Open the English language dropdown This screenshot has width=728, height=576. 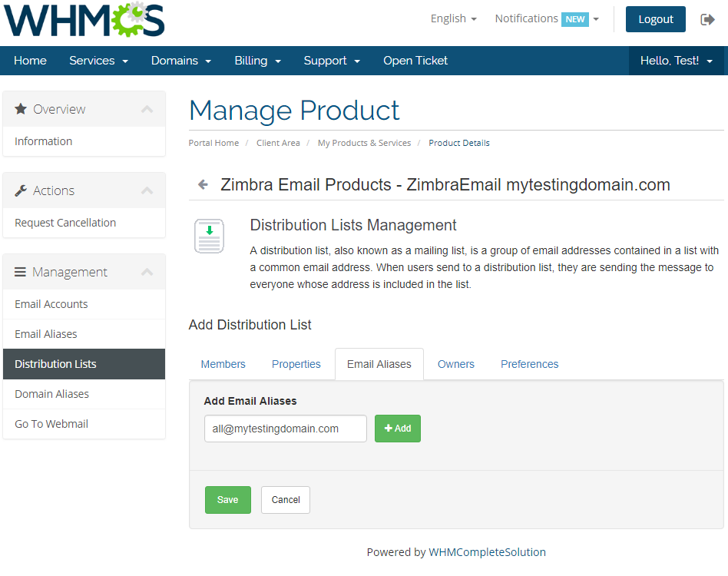(453, 18)
